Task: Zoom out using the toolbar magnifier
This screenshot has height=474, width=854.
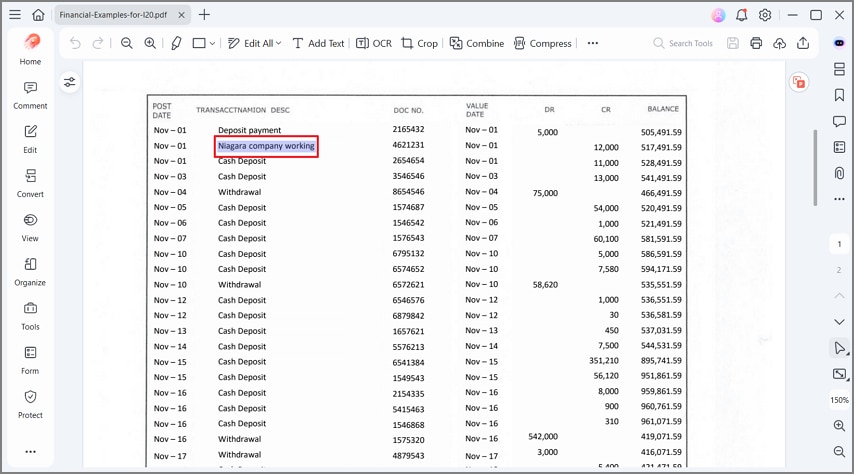Action: (x=126, y=43)
